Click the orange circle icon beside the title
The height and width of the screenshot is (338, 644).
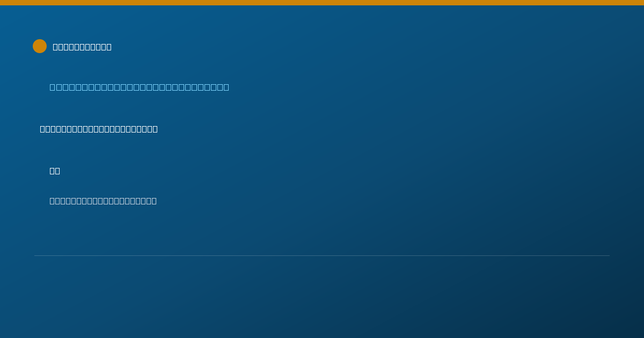tap(40, 46)
